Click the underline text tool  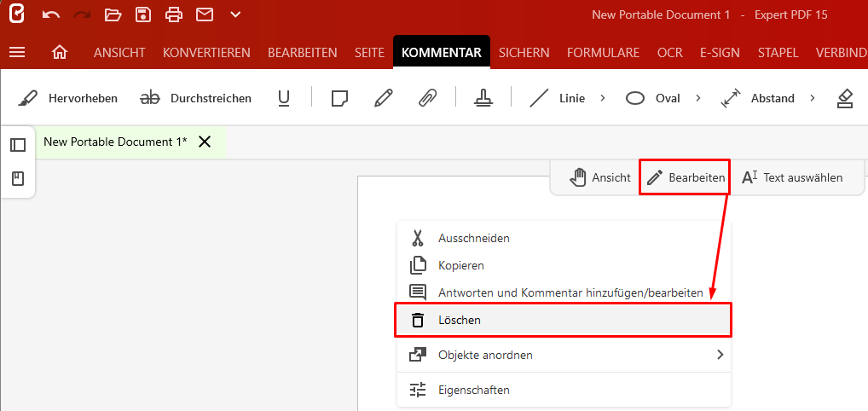(284, 99)
